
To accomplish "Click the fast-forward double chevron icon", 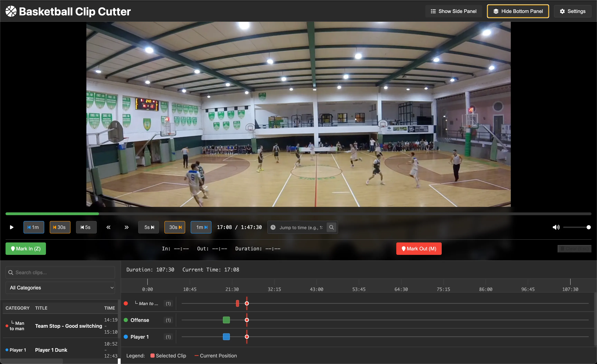I will point(126,227).
